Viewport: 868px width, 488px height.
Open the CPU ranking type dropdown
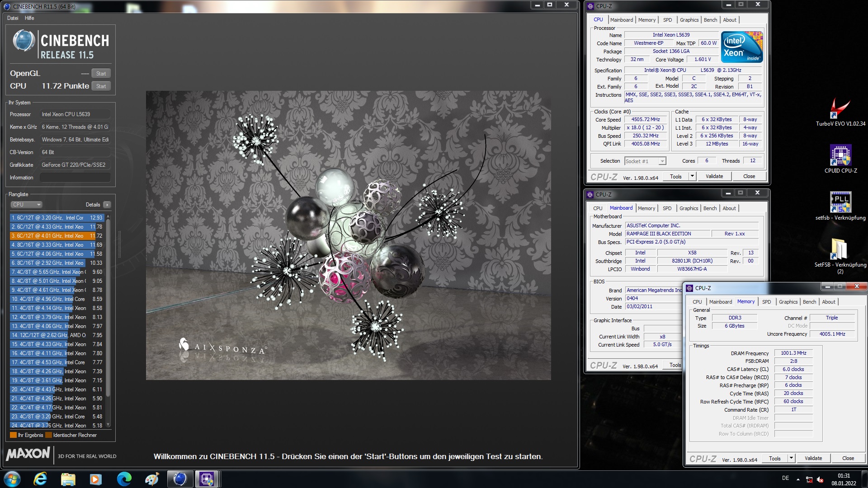tap(26, 205)
